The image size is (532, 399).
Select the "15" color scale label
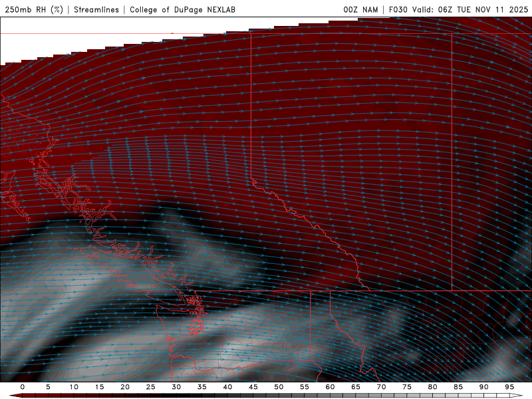(x=99, y=387)
